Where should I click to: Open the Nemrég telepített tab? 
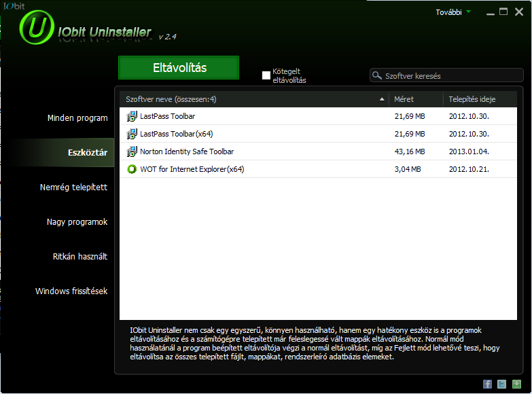(x=73, y=187)
